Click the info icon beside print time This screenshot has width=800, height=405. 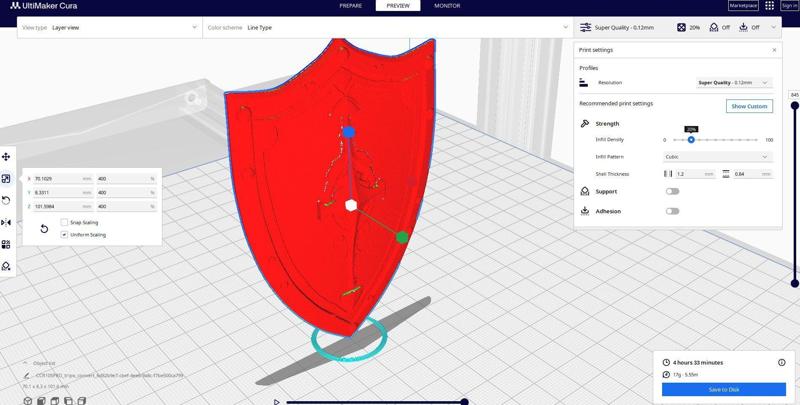tap(782, 363)
